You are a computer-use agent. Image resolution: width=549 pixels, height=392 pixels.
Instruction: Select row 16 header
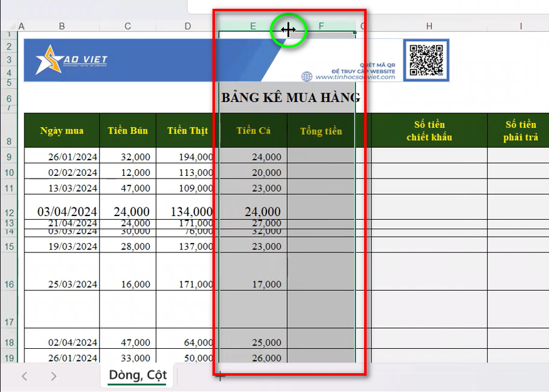(x=9, y=284)
